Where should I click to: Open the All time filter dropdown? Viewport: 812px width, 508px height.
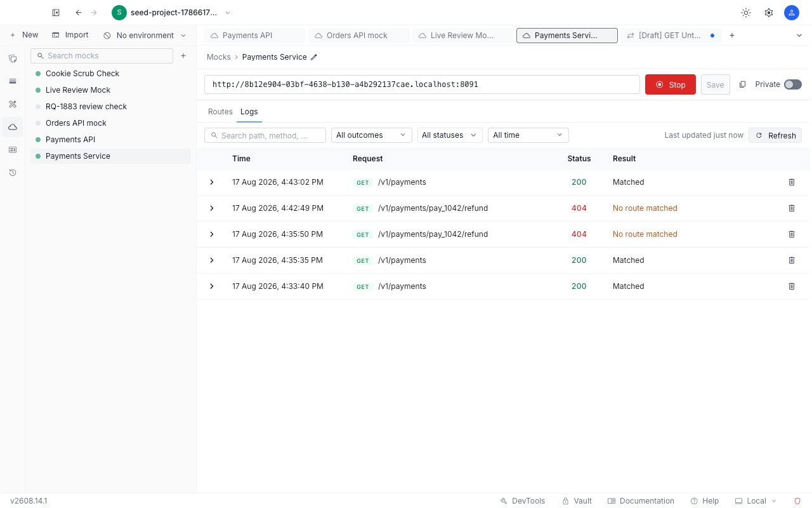[528, 135]
